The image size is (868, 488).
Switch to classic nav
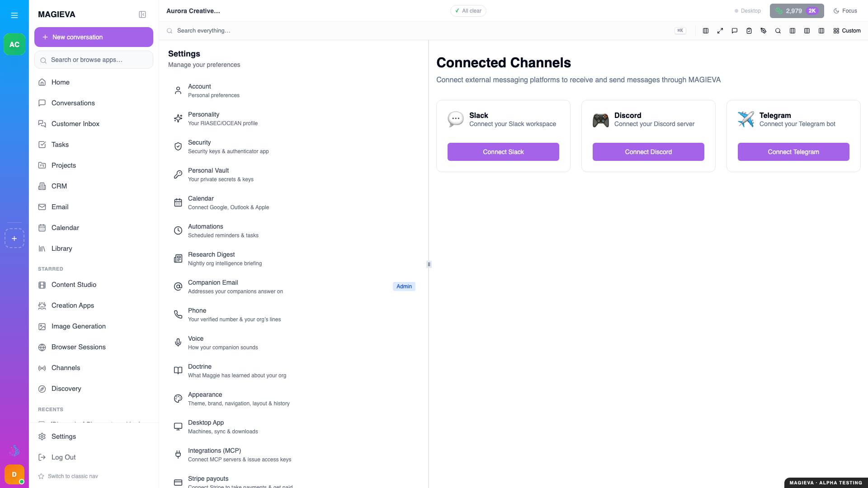[x=68, y=476]
